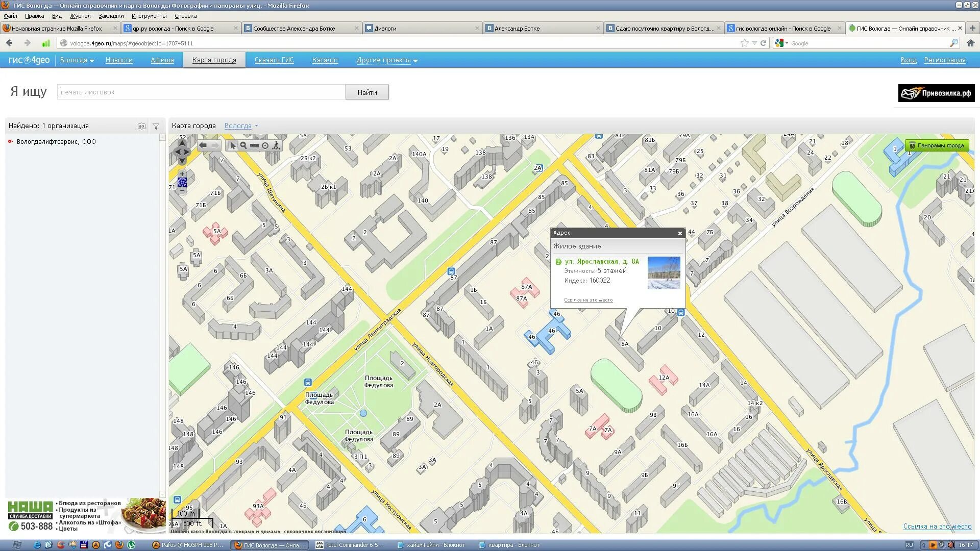
Task: Open a new browser tab with plus
Action: point(972,28)
